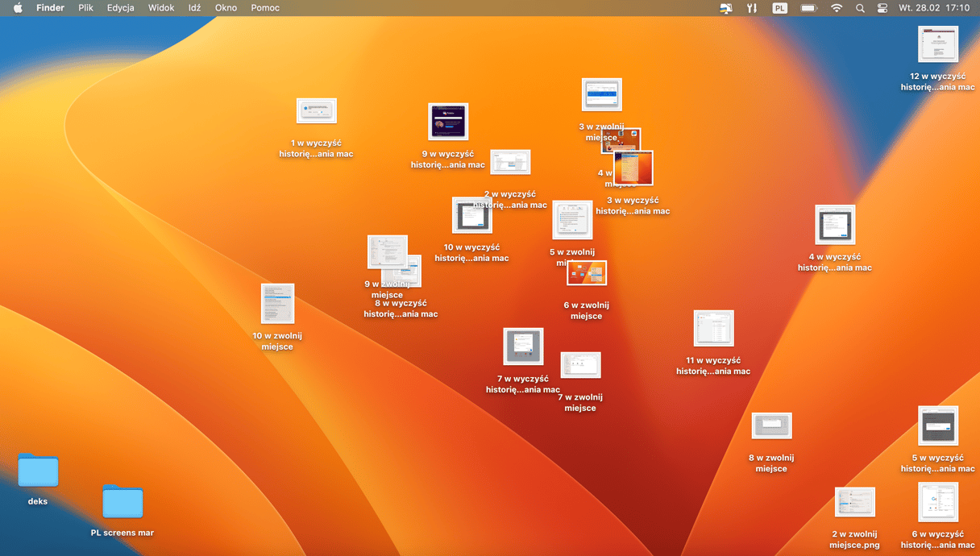The width and height of the screenshot is (980, 556).
Task: Open the Wi-Fi status menu
Action: click(x=837, y=8)
